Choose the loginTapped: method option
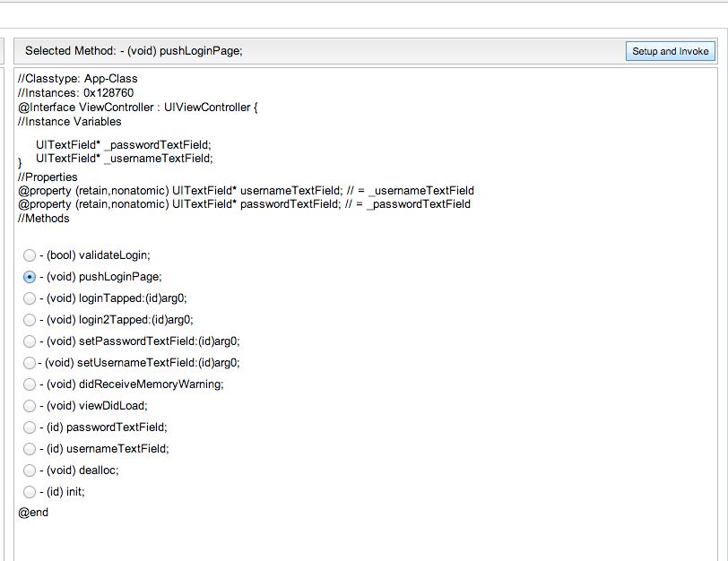 (30, 298)
